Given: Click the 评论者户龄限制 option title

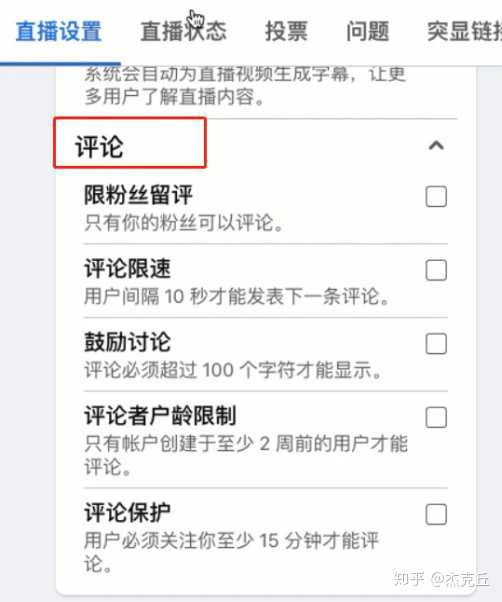Looking at the screenshot, I should [x=160, y=415].
